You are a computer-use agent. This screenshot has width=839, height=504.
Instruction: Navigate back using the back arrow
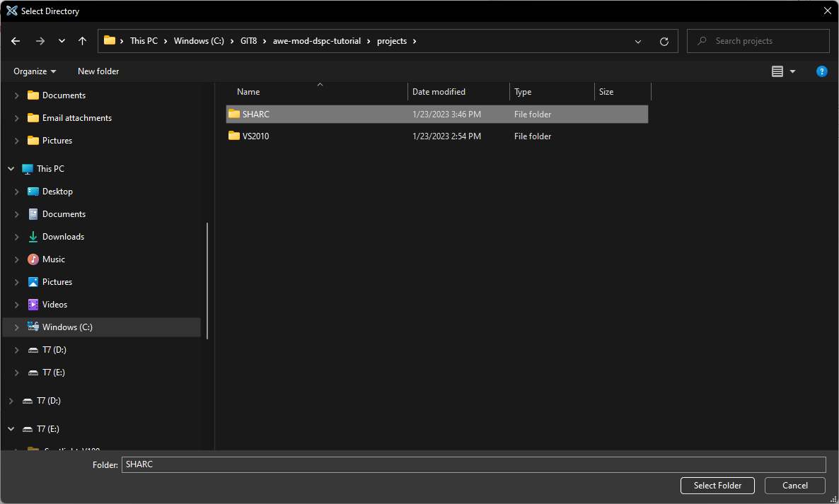pyautogui.click(x=15, y=41)
